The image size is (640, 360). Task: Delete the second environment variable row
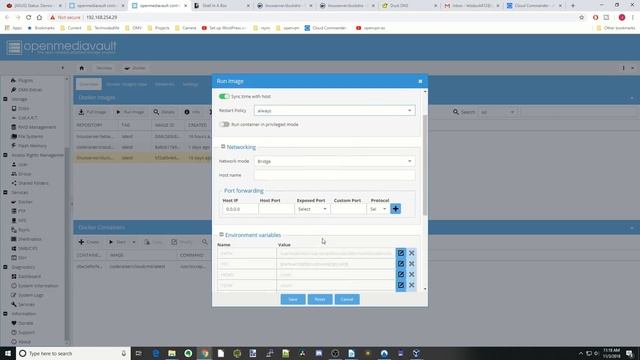click(x=411, y=264)
